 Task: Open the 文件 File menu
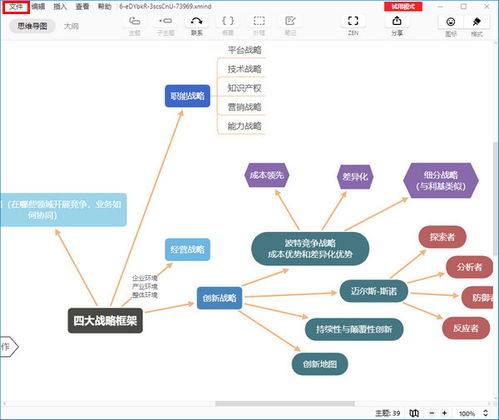pyautogui.click(x=16, y=7)
